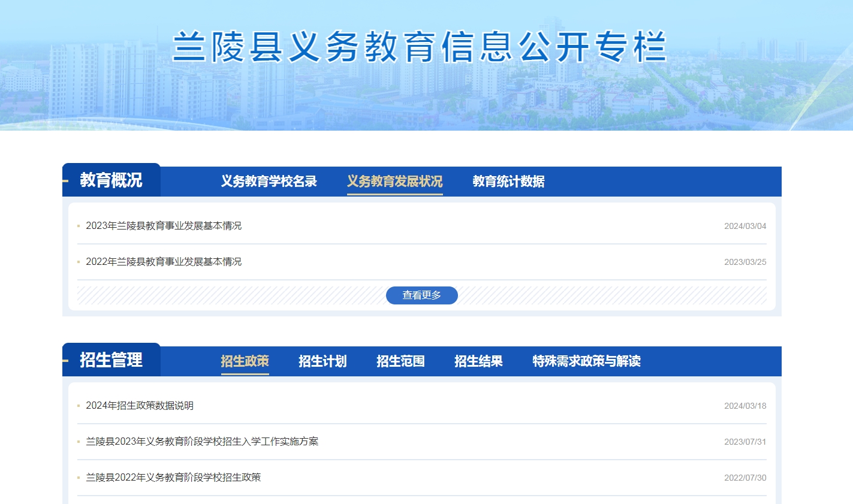Screen dimensions: 853x504
Task: Open 兰陵县2023年义务教育阶段学校招生入学工作实施方案 link
Action: (x=202, y=442)
